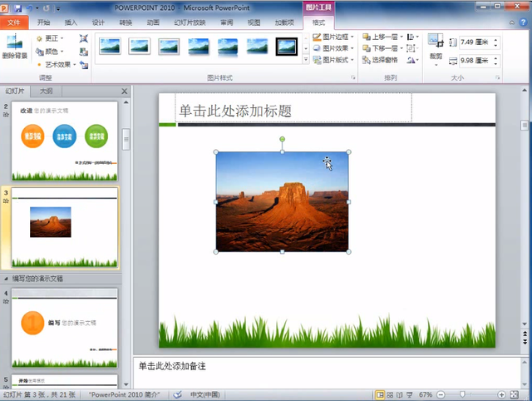
Task: Open the File (文件) menu button
Action: point(15,22)
